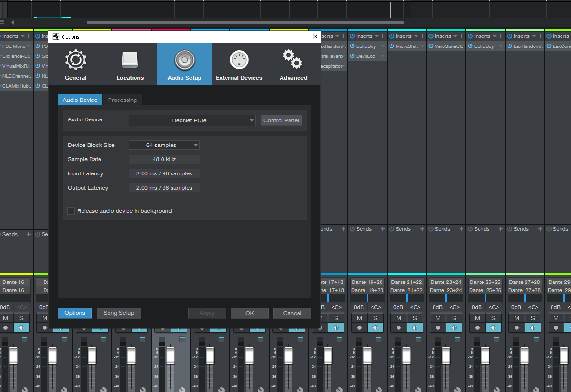Add an insert on the MicroShift channel
This screenshot has width=571, height=392.
422,36
